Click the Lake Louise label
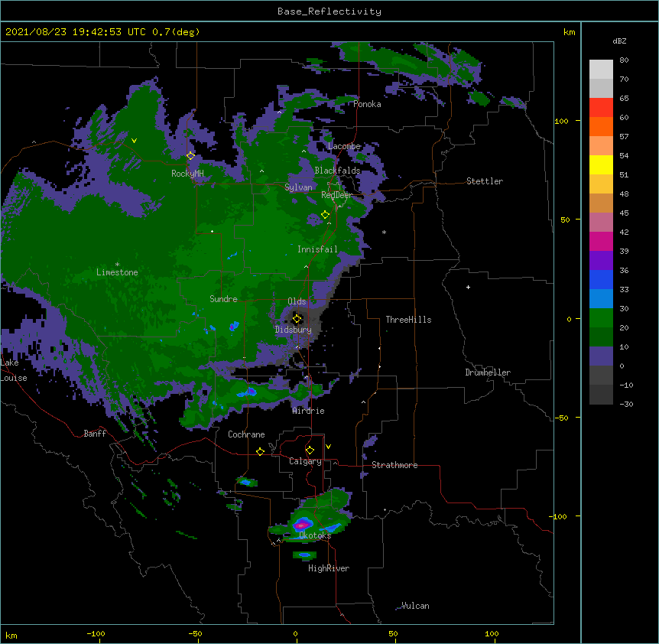The height and width of the screenshot is (644, 659). click(14, 370)
